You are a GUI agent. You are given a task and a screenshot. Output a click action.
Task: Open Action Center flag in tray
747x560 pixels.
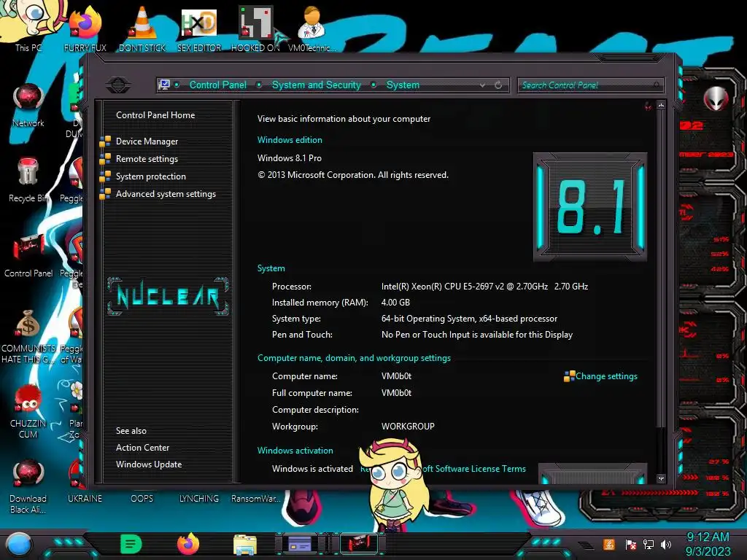(x=631, y=544)
